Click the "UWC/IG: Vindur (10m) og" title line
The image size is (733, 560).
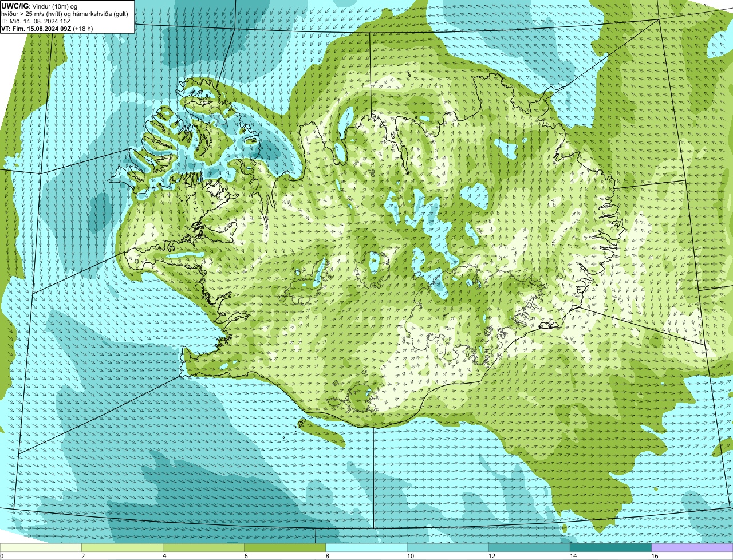coord(39,6)
